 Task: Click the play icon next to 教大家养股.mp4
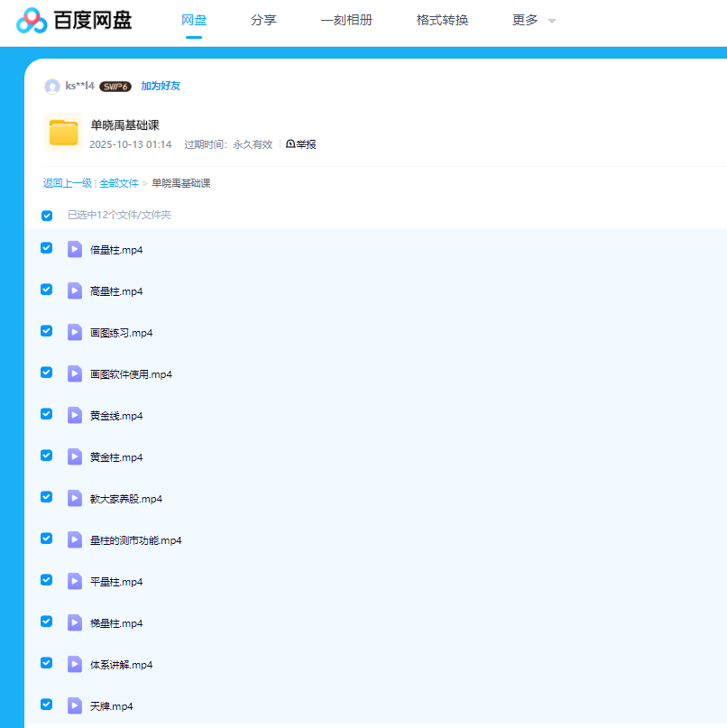75,498
